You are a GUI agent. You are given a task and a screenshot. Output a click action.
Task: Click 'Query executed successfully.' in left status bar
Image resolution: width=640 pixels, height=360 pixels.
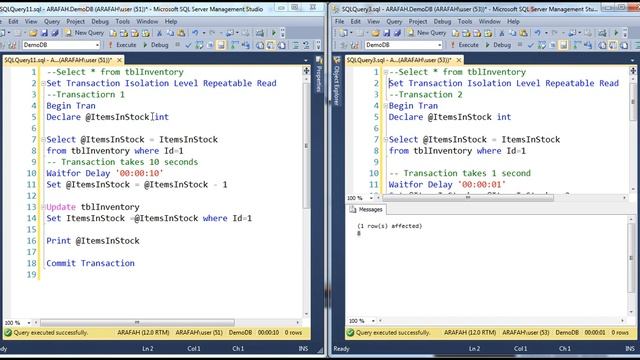51,333
